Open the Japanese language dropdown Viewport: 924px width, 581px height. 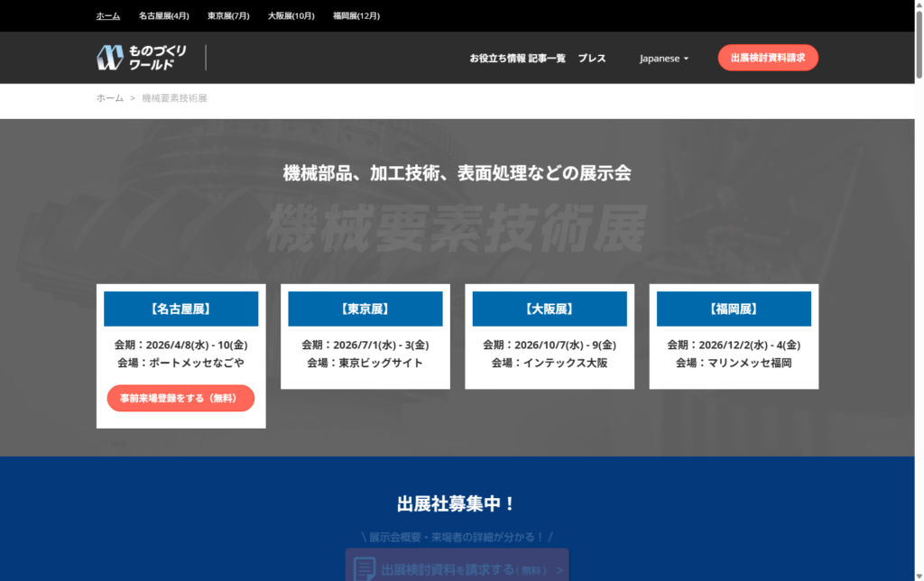tap(663, 58)
